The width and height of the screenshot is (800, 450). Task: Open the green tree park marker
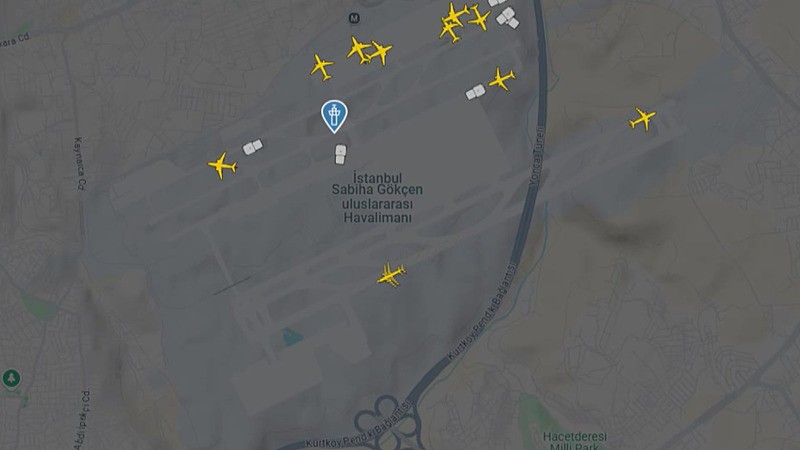tap(11, 379)
